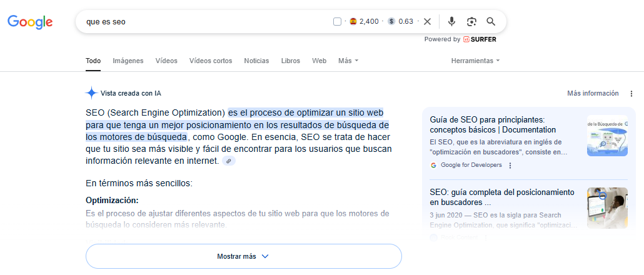The height and width of the screenshot is (275, 644).
Task: Go to the Noticias tab
Action: coord(257,61)
